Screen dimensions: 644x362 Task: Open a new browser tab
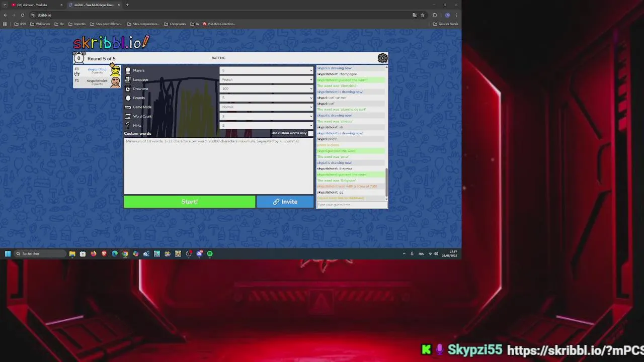tap(127, 5)
